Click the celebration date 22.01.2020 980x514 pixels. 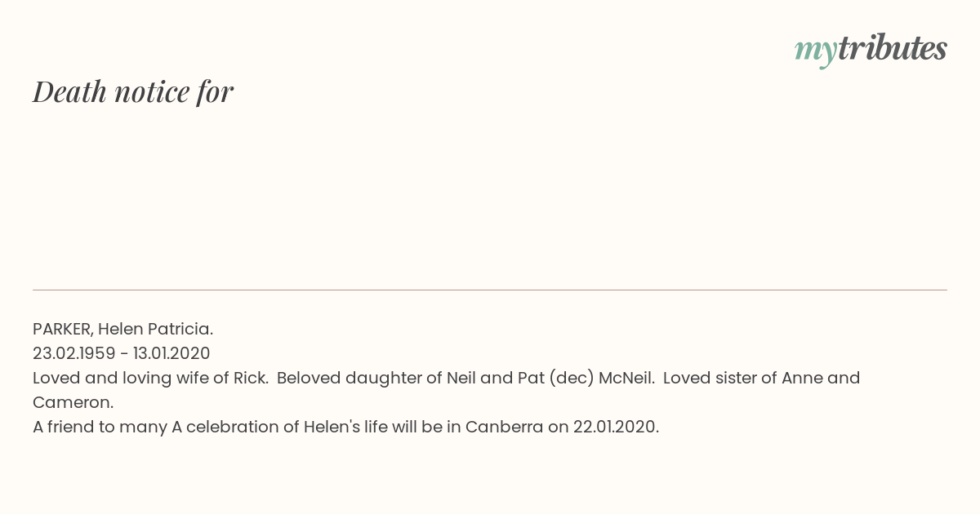coord(616,427)
